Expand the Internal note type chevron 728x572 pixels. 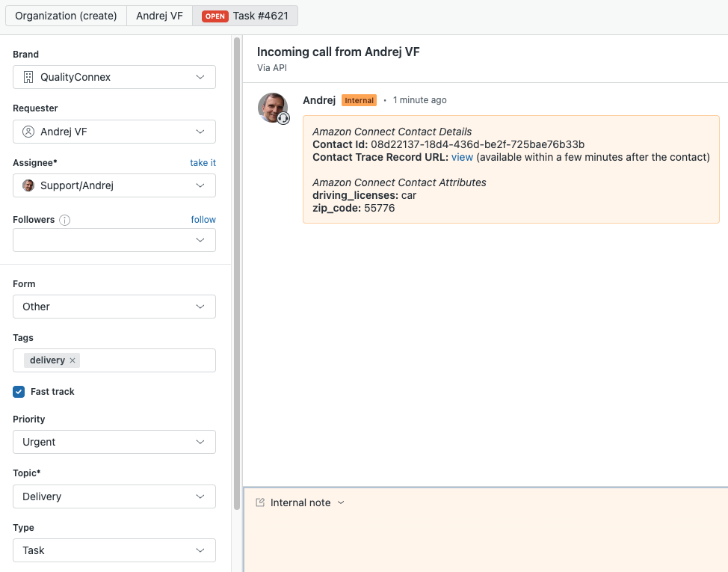[341, 502]
